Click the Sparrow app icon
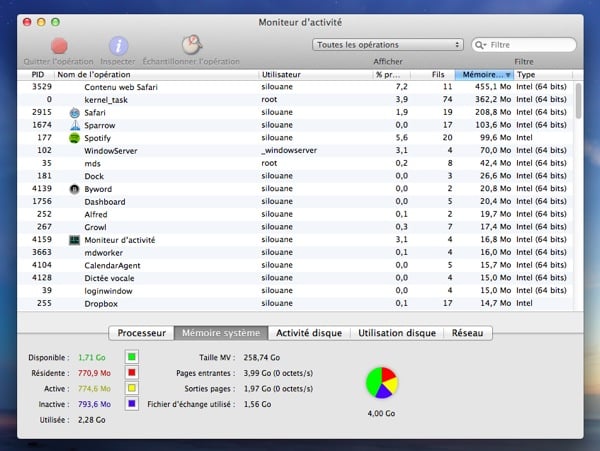600x451 pixels. pos(75,125)
